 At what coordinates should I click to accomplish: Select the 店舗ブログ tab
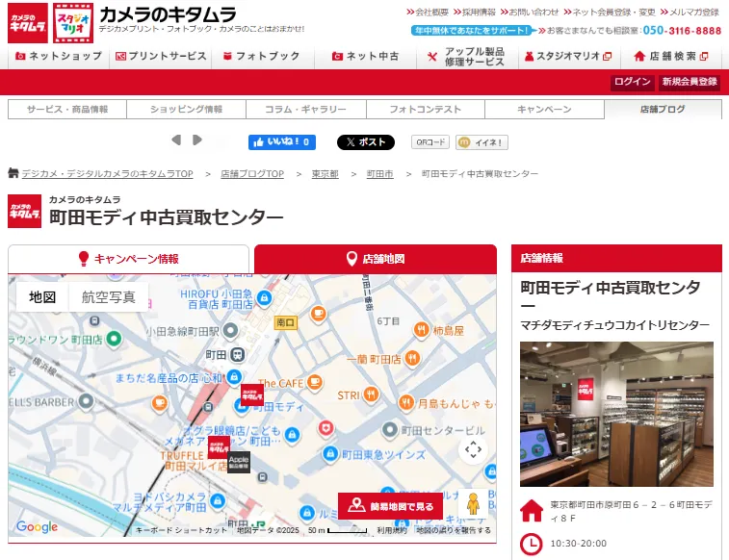click(663, 109)
